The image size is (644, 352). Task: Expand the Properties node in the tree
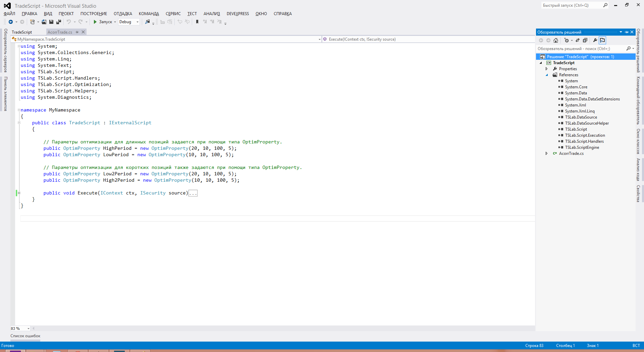tap(546, 69)
